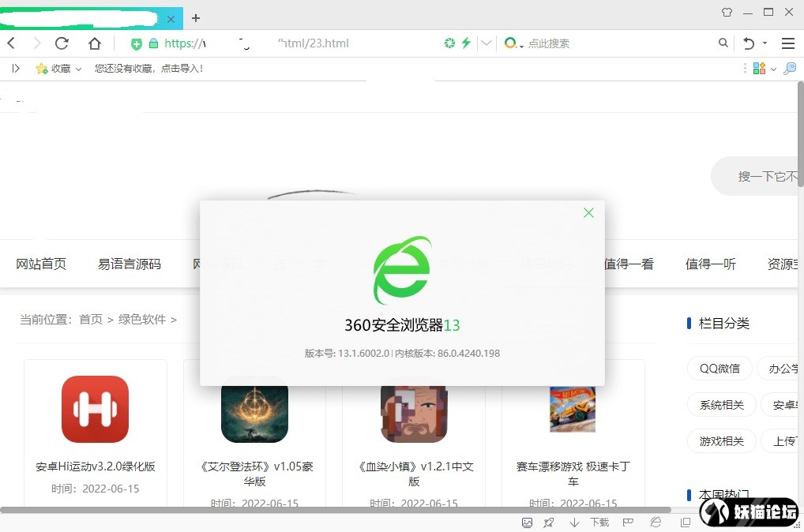Viewport: 804px width, 532px height.
Task: Click the 收藏 favorites star
Action: [42, 68]
